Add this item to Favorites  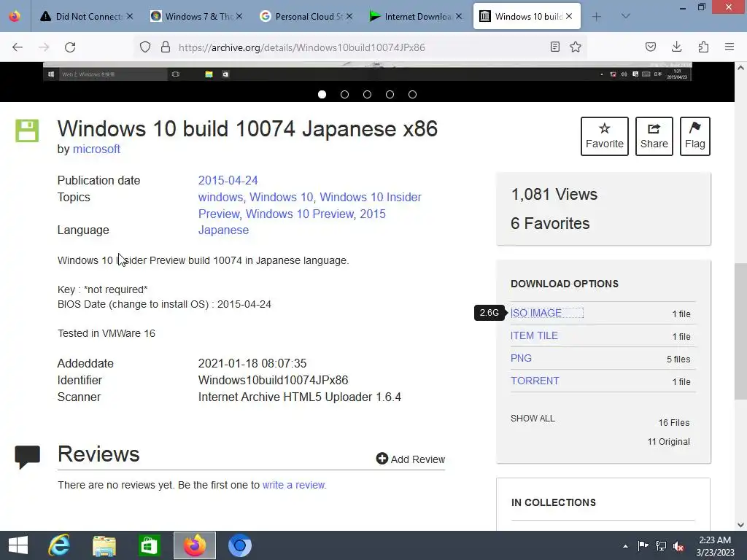605,136
